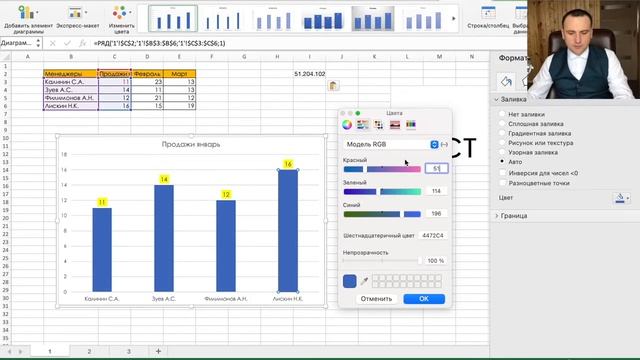Click the Green value field showing 114

click(x=436, y=191)
